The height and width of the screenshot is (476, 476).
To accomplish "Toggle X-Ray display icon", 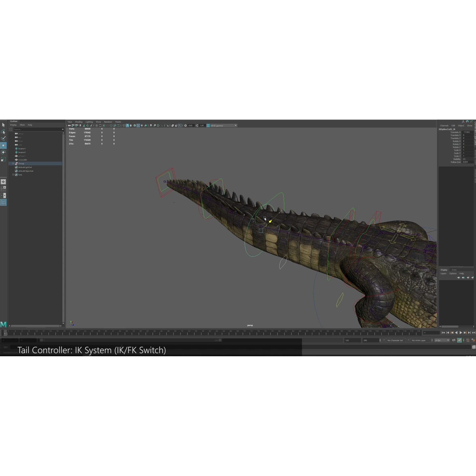I will 173,125.
